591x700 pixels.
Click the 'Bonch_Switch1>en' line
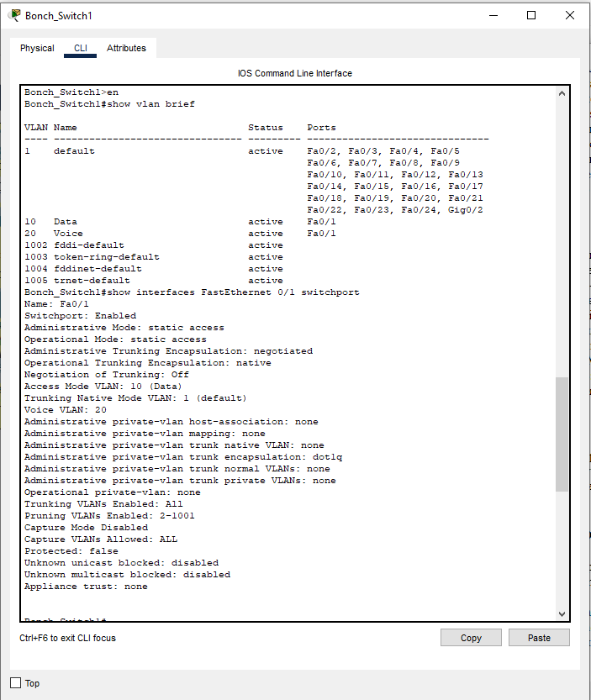click(71, 92)
